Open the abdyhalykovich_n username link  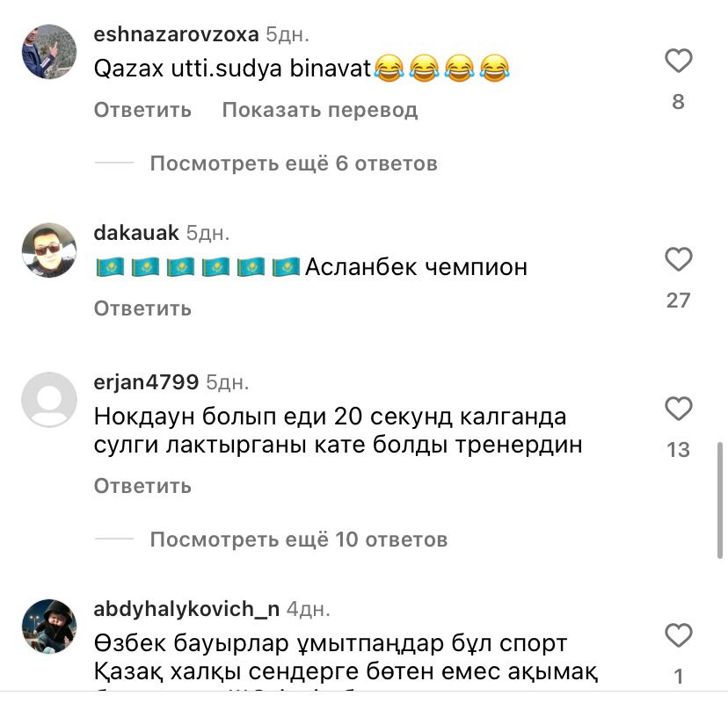click(x=186, y=609)
